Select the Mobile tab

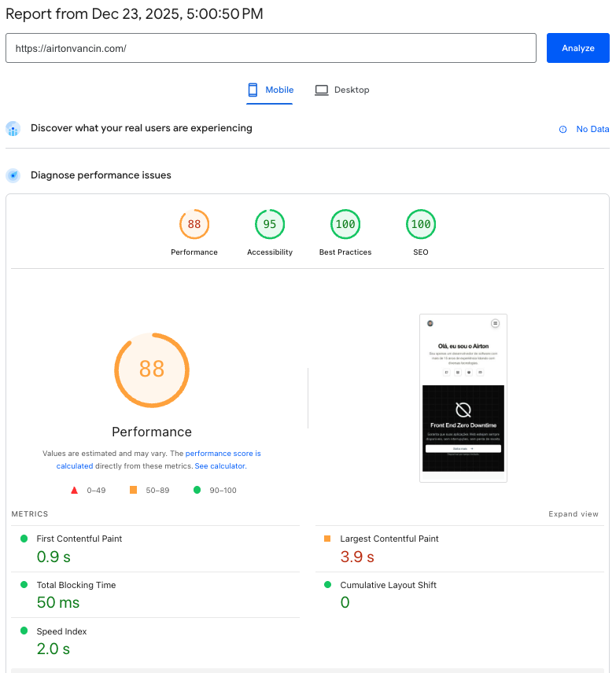click(x=270, y=90)
